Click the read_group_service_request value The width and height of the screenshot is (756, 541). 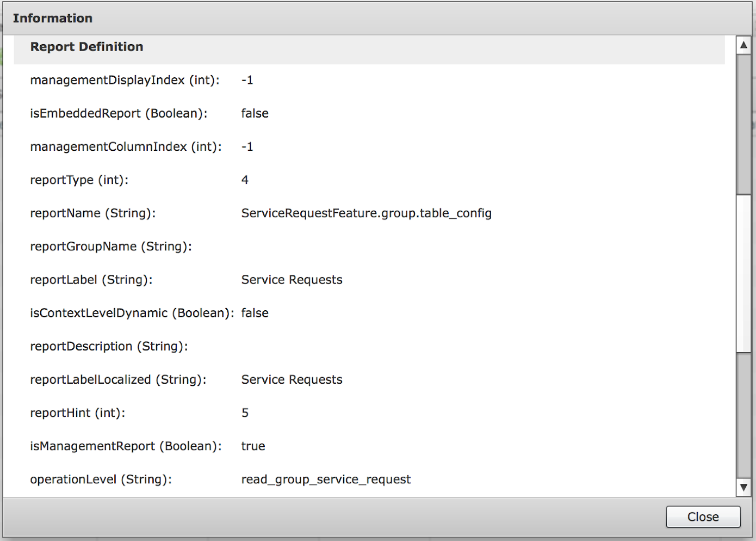click(326, 479)
